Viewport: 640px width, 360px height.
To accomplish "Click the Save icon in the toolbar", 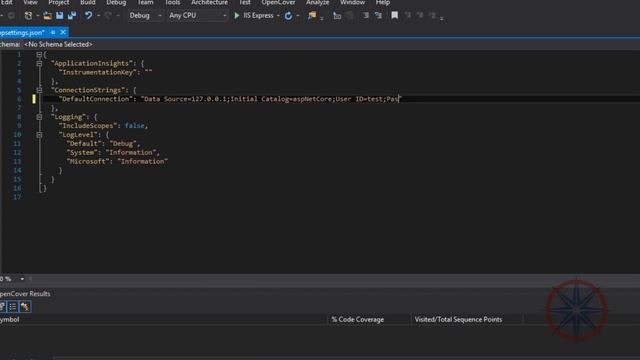I will (60, 16).
